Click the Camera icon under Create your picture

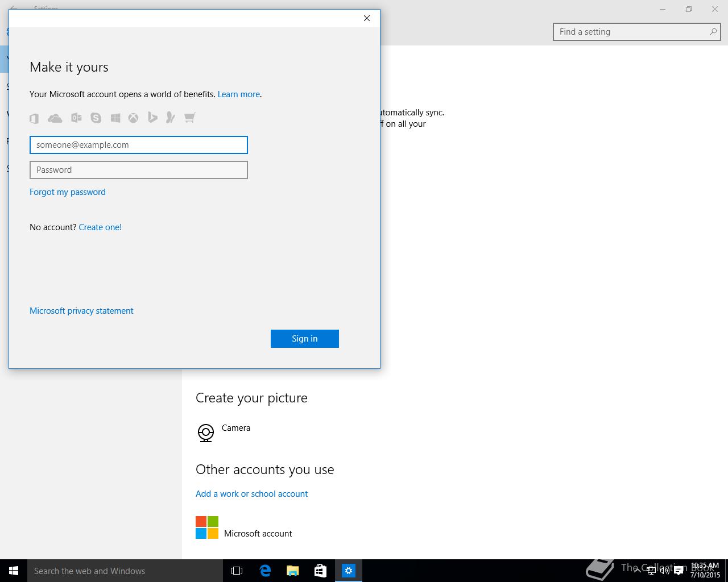pyautogui.click(x=206, y=433)
